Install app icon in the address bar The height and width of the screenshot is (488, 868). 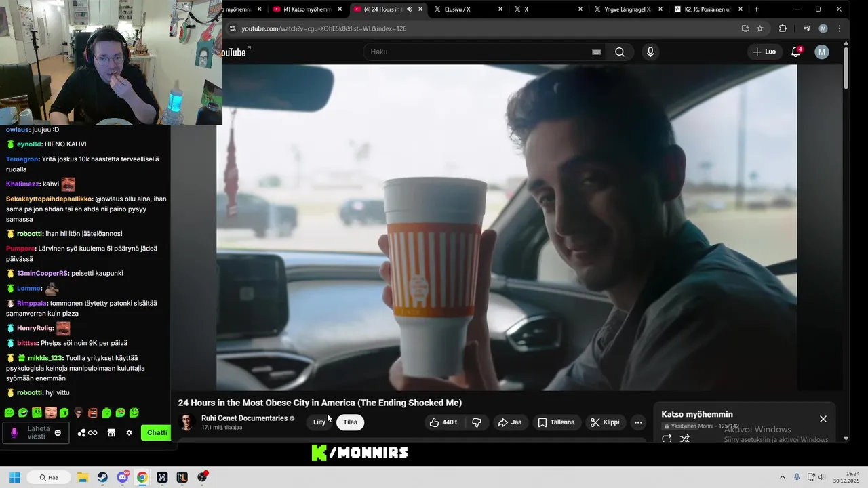pos(745,28)
